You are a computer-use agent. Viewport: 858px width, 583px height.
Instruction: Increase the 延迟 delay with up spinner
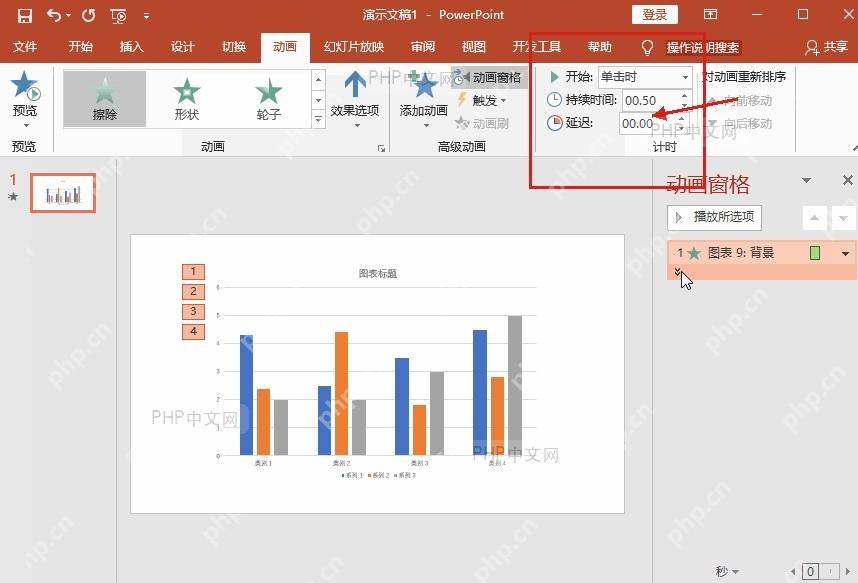pyautogui.click(x=681, y=118)
